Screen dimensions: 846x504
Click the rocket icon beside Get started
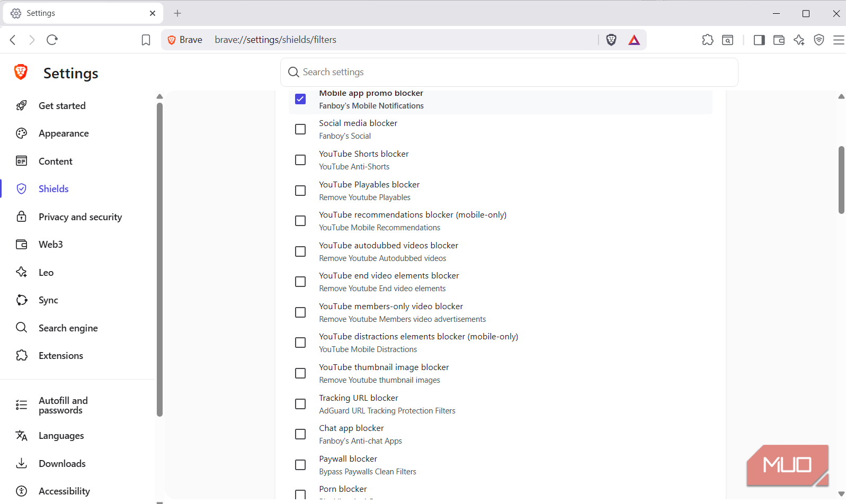tap(22, 105)
